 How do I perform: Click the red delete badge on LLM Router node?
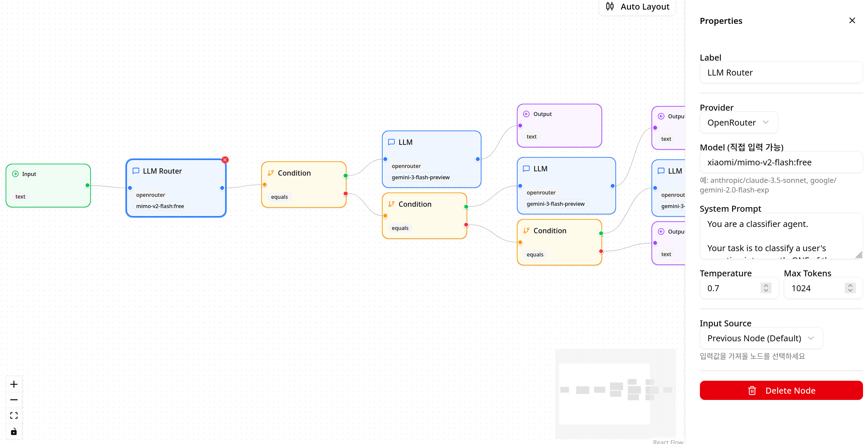point(225,160)
